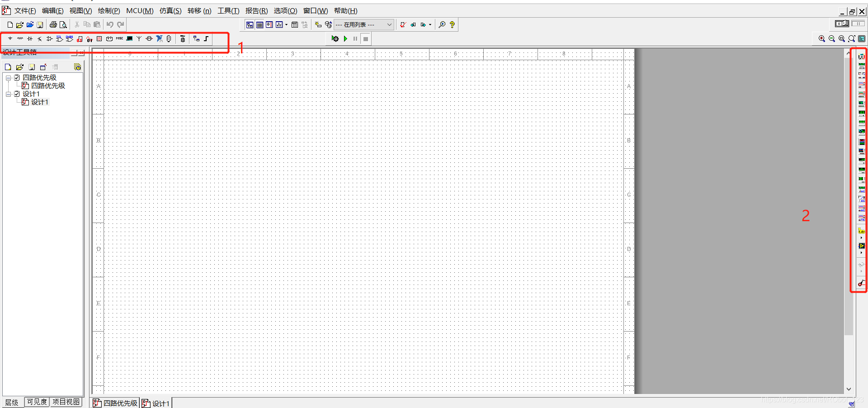868x408 pixels.
Task: Switch to the 可见度 tab
Action: click(x=37, y=402)
